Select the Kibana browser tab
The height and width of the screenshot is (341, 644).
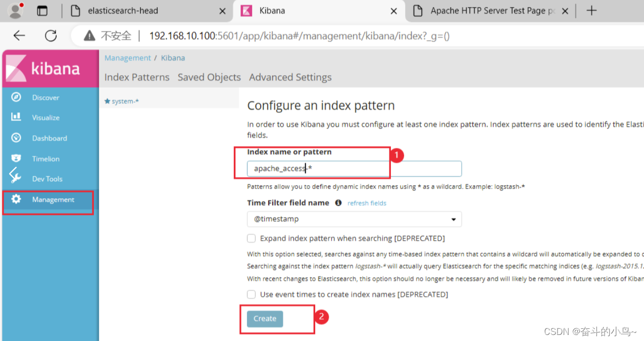[319, 11]
